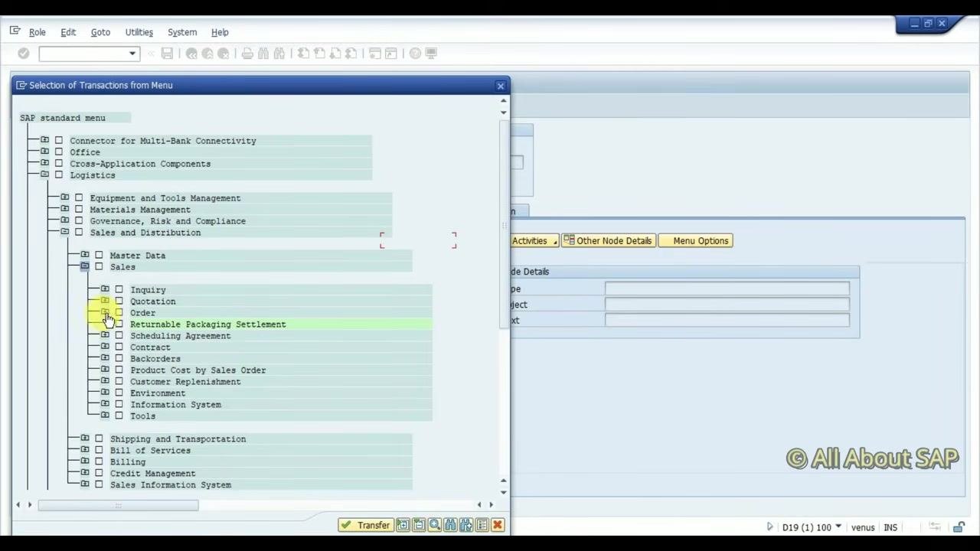
Task: Click the lock icon in the status bar
Action: pyautogui.click(x=959, y=527)
